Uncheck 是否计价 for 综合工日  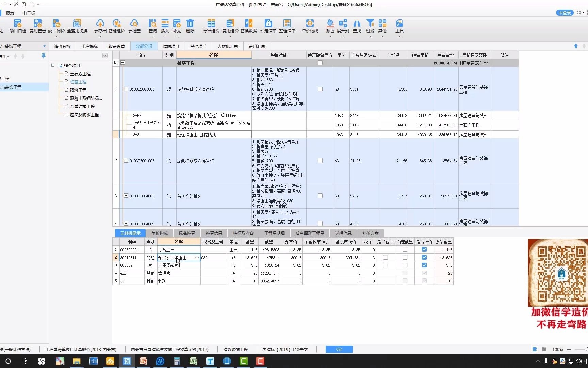(424, 249)
